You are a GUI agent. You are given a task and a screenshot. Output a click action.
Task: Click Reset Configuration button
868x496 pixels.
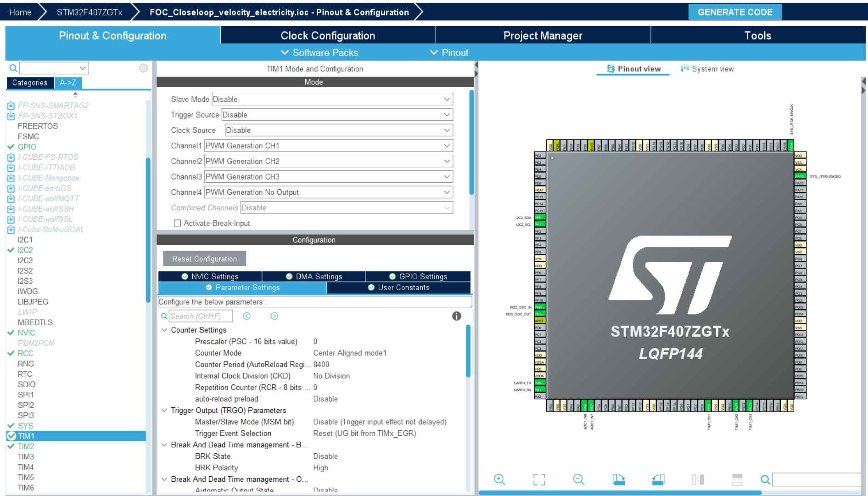tap(204, 259)
